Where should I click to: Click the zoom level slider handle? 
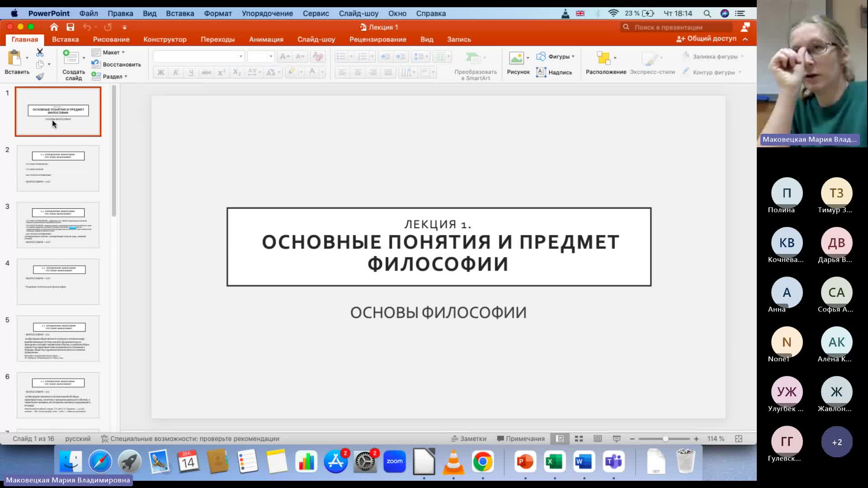coord(665,439)
